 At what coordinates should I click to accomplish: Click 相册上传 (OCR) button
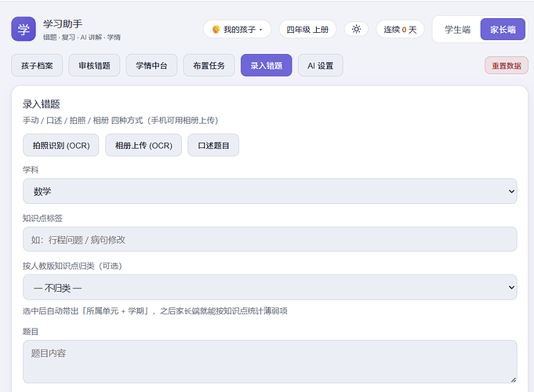[143, 145]
